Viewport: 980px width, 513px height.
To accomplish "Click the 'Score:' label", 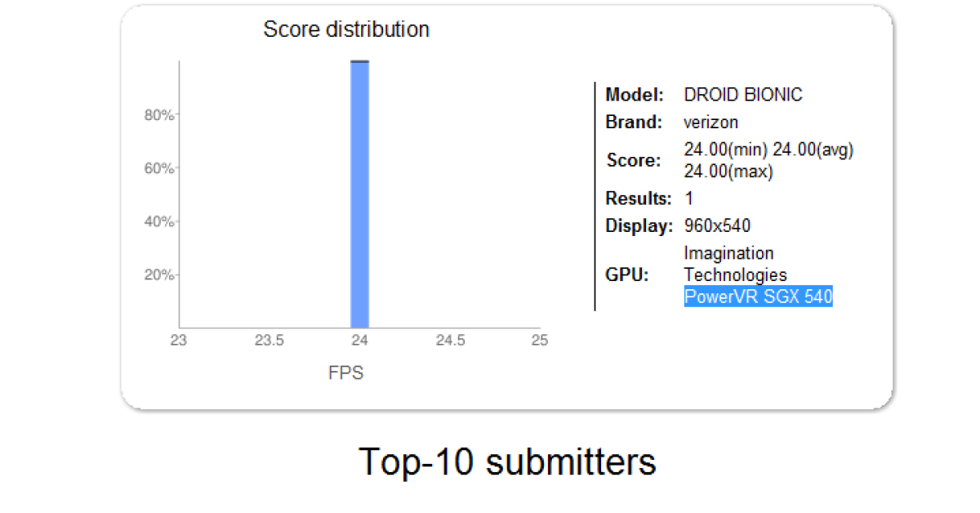I will point(634,160).
